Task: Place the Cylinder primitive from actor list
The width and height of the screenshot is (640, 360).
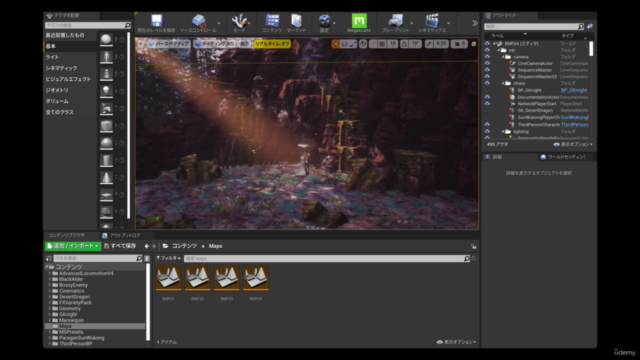Action: (106, 160)
